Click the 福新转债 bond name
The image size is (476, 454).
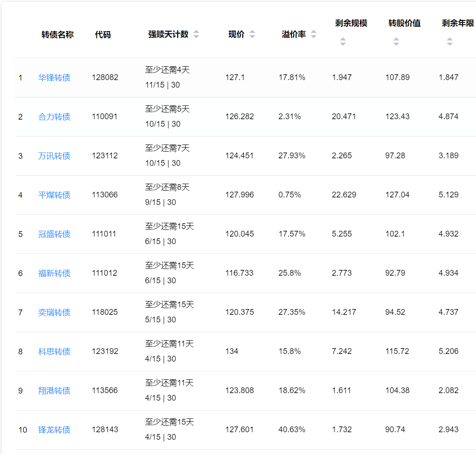pos(54,273)
